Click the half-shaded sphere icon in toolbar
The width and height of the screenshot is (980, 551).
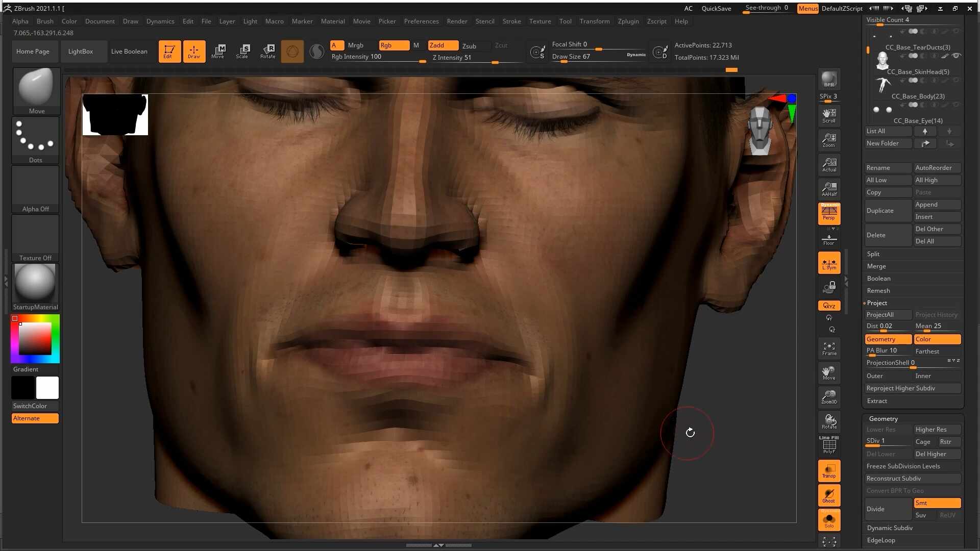point(317,52)
